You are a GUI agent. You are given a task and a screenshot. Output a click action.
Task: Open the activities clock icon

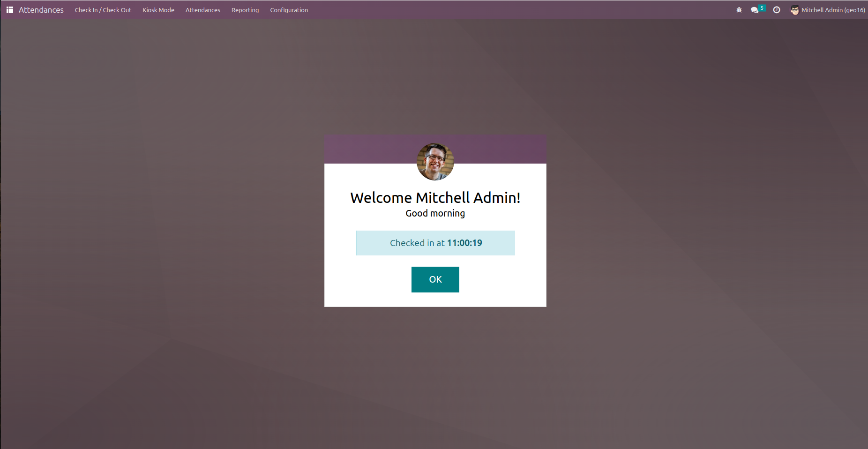[x=777, y=10]
